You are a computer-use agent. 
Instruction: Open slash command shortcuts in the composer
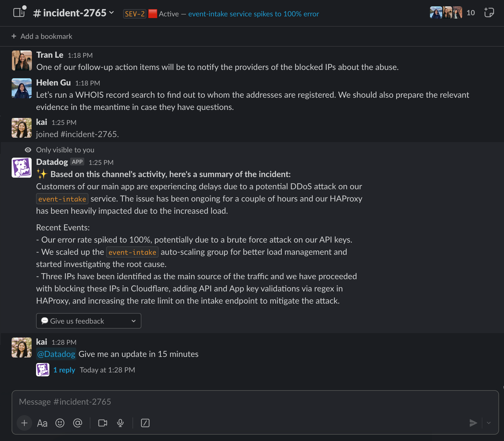coord(145,423)
